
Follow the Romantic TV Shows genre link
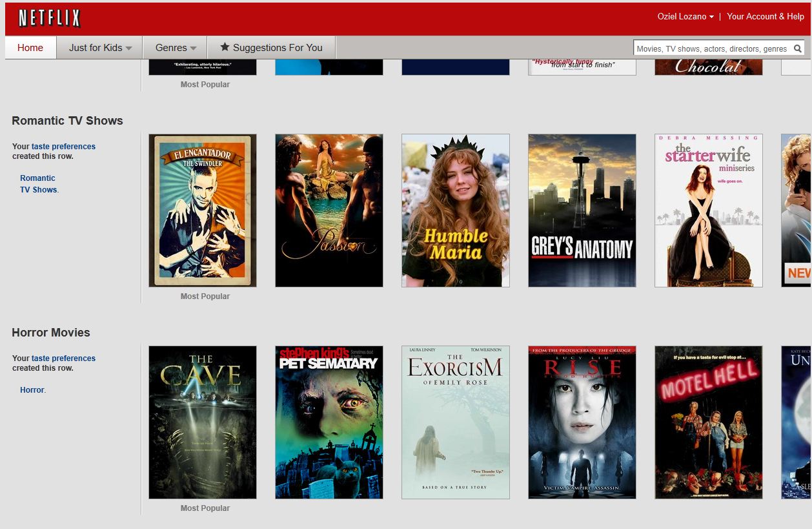[39, 184]
